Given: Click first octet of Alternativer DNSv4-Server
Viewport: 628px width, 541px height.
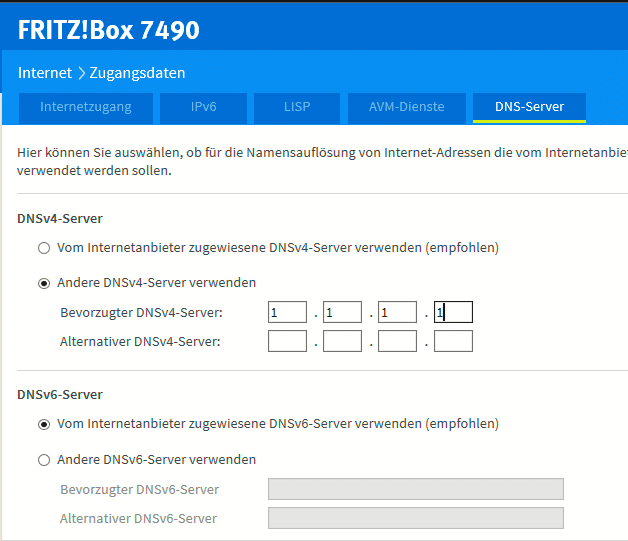Looking at the screenshot, I should tap(287, 342).
